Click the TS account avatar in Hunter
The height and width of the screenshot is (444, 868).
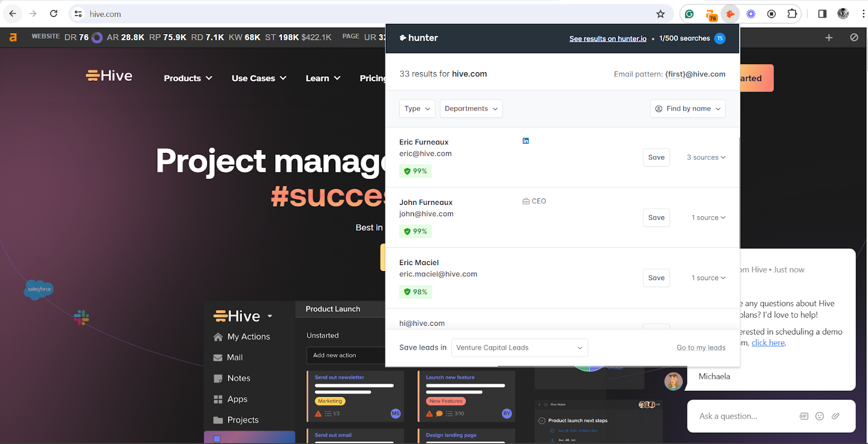point(720,38)
